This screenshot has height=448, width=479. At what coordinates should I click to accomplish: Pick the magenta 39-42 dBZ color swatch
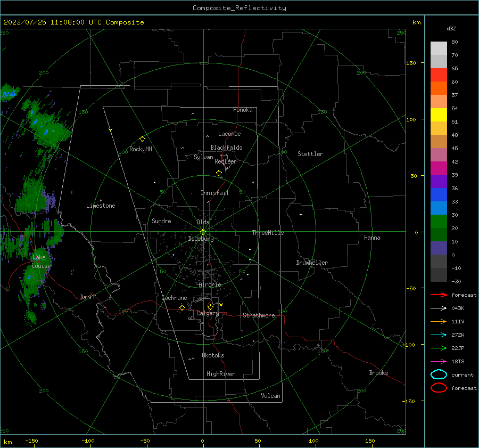point(439,168)
